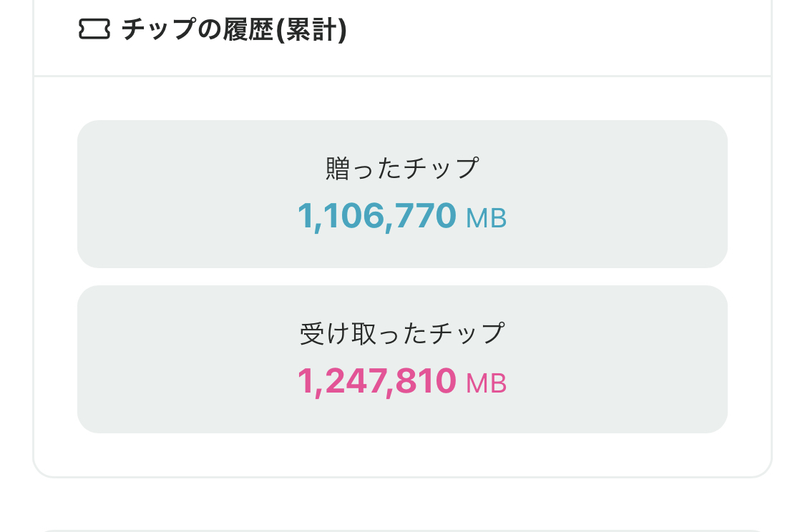Click the bottom border of the chip history panel
The height and width of the screenshot is (532, 805).
(402, 476)
